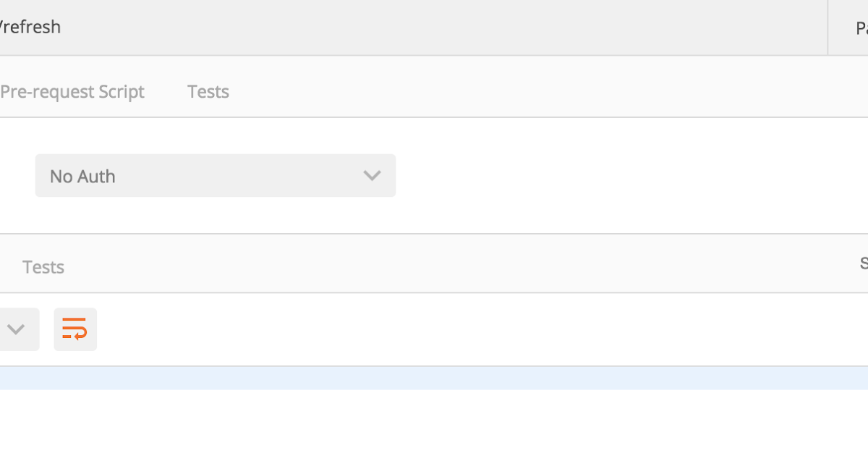Select the response Tests tab below No Auth
This screenshot has height=456, width=868.
point(43,267)
